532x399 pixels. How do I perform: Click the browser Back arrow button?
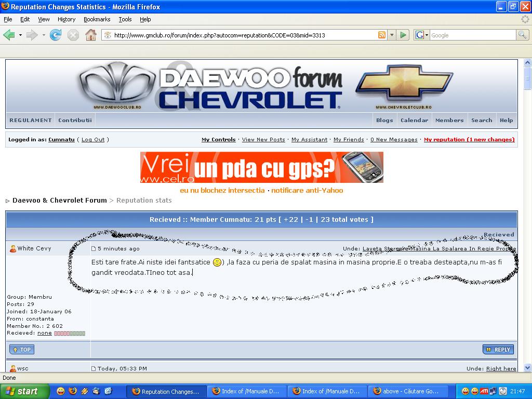9,35
